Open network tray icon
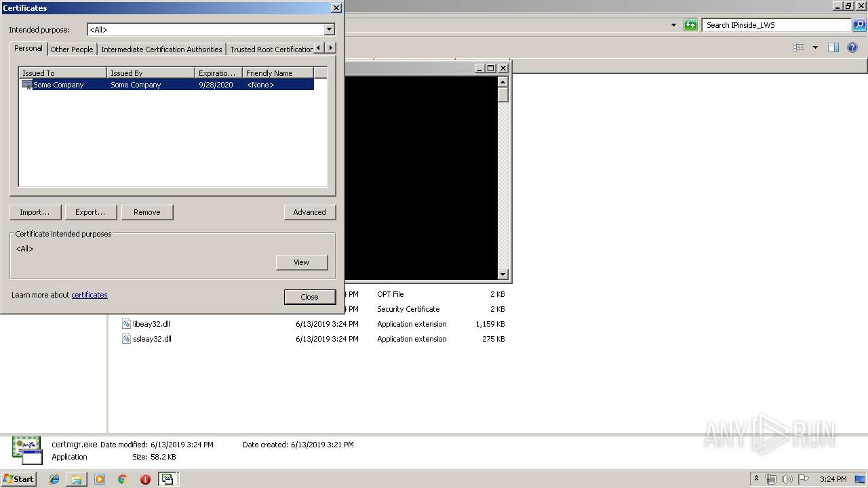This screenshot has width=868, height=488. pyautogui.click(x=771, y=479)
